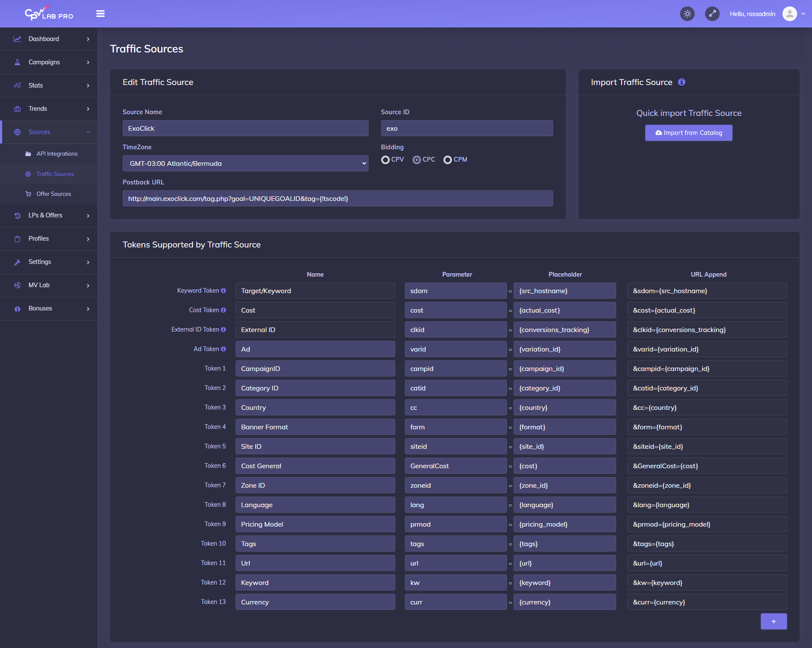Click the zoneid parameter field
Viewport: 812px width, 648px height.
456,485
